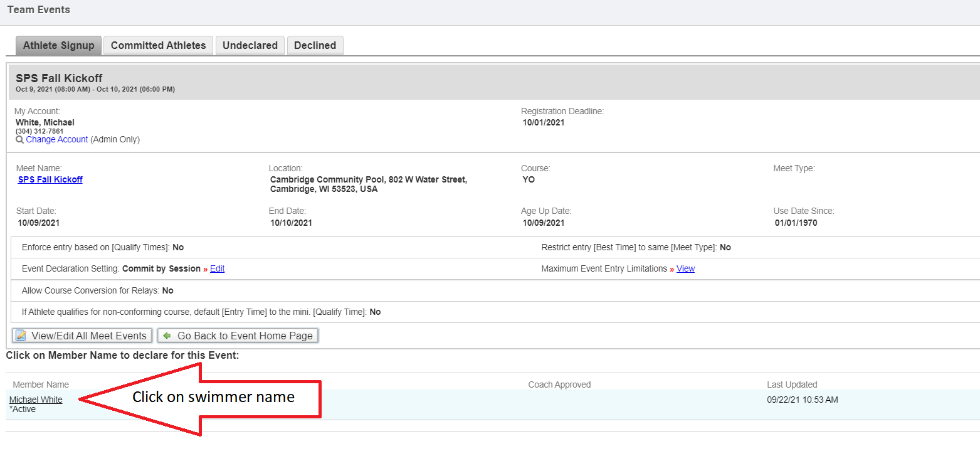Open the SPS Fall Kickoff meet name link
Screen dimensions: 980x461
click(50, 179)
